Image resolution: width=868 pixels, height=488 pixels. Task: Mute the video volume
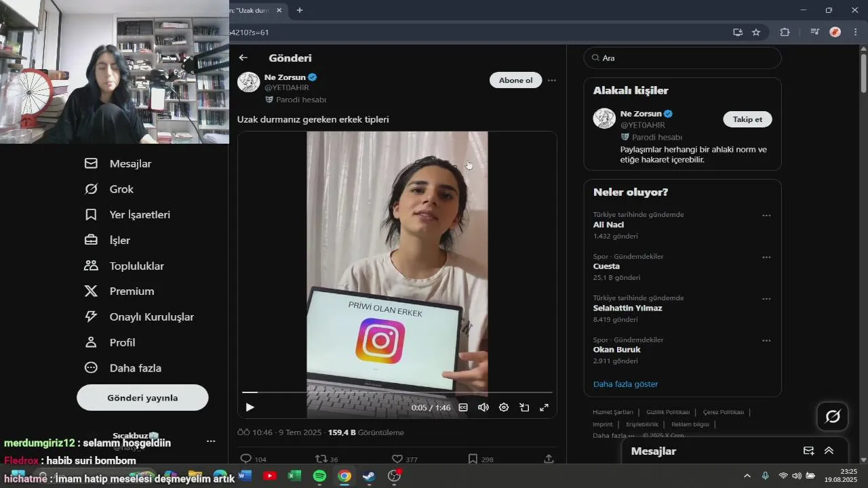pos(484,407)
